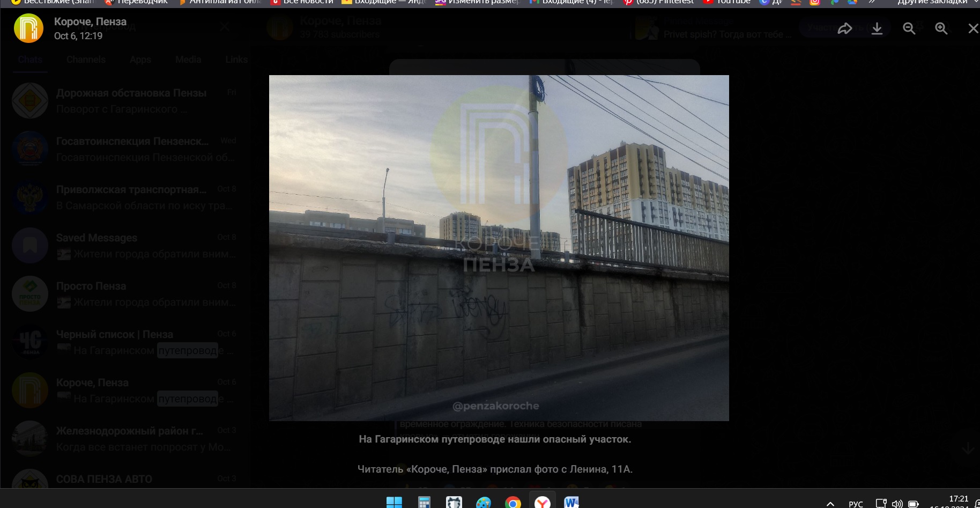Select Yandex Browser in the taskbar

[543, 502]
